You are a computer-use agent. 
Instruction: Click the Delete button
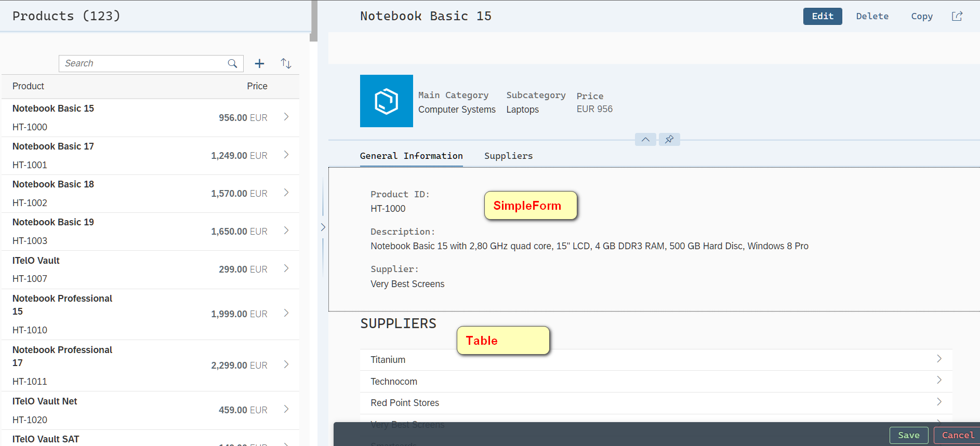tap(872, 16)
